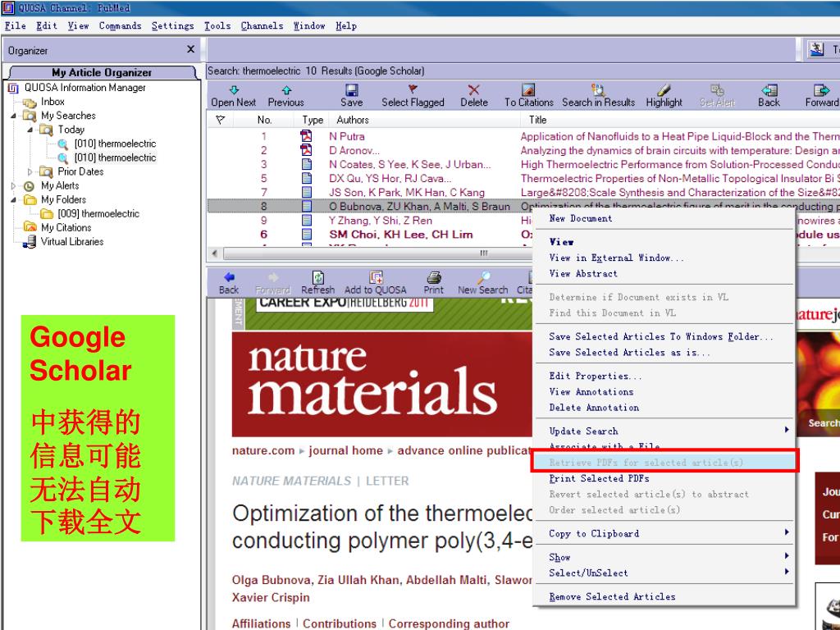This screenshot has height=630, width=840.
Task: Select the QUOSA Information Manager root
Action: [x=85, y=88]
